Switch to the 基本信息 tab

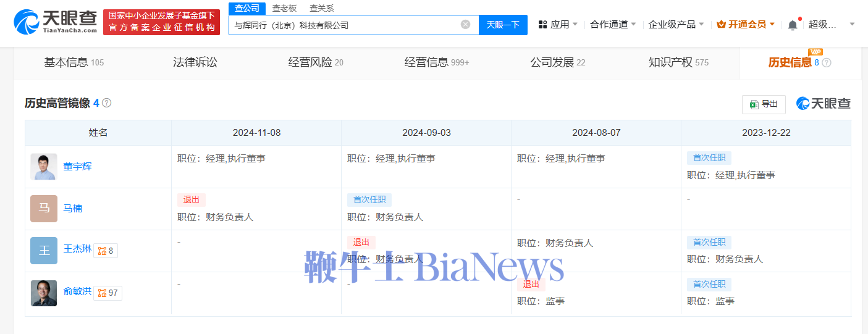(x=74, y=62)
